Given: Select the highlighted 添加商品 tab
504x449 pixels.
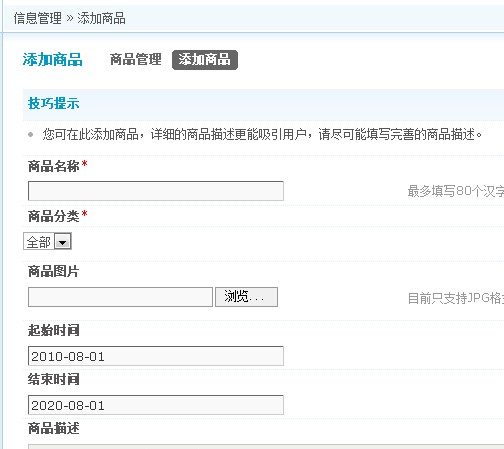Looking at the screenshot, I should point(205,60).
